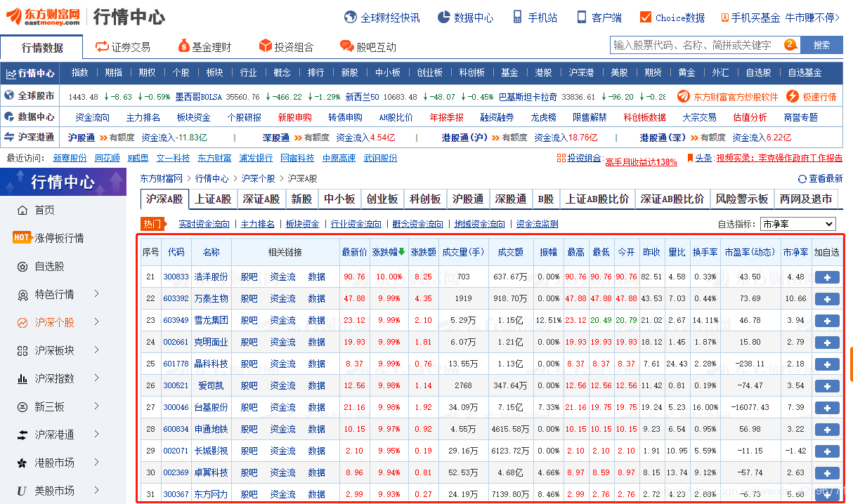Click the 极速行情 lightning icon
The width and height of the screenshot is (853, 504).
point(793,96)
